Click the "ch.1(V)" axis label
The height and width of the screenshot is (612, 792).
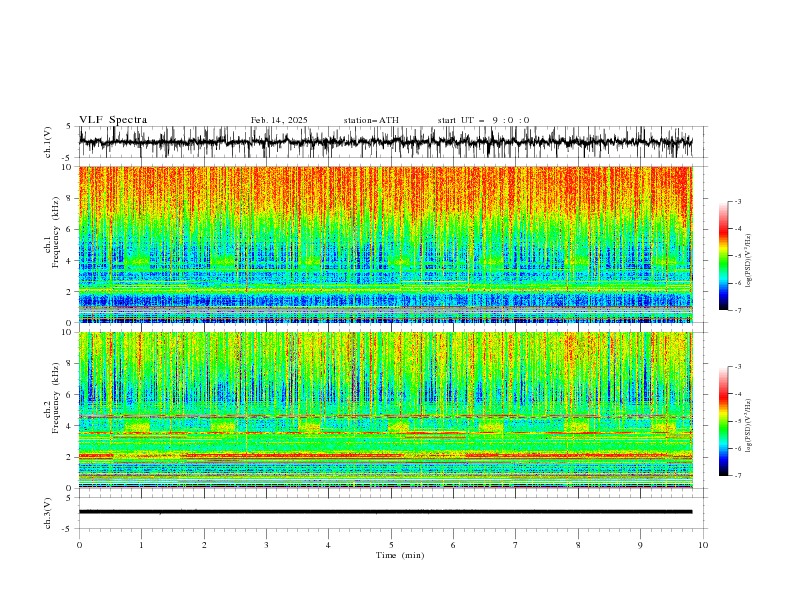48,142
